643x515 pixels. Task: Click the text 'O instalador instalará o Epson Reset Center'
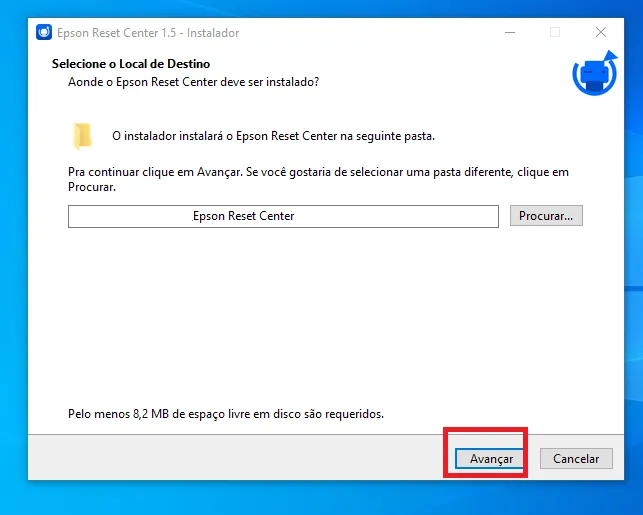coord(225,136)
